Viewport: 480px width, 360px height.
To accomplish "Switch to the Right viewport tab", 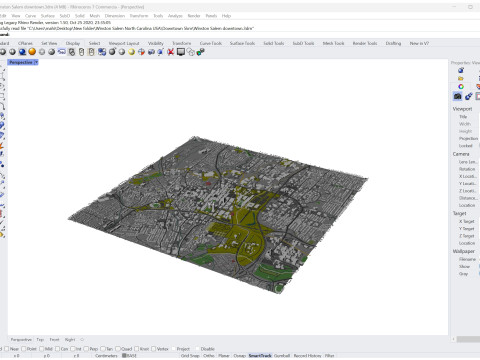I will tap(70, 340).
